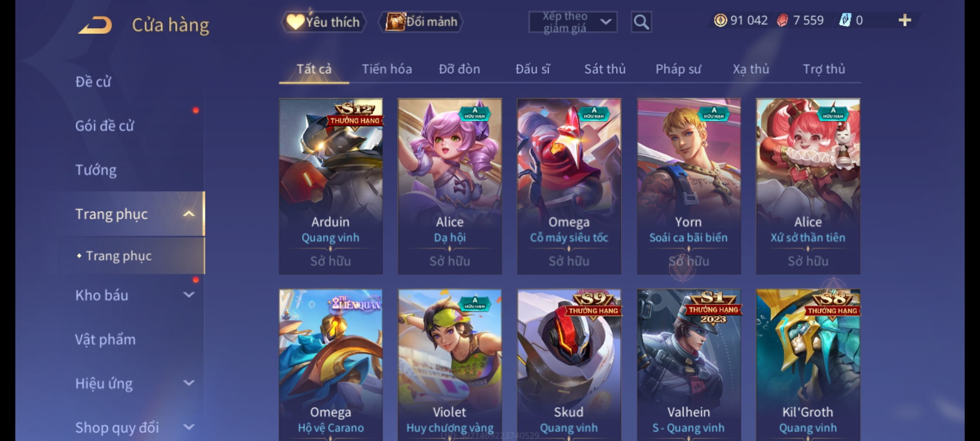
Task: Open the search magnifier icon
Action: pyautogui.click(x=641, y=22)
